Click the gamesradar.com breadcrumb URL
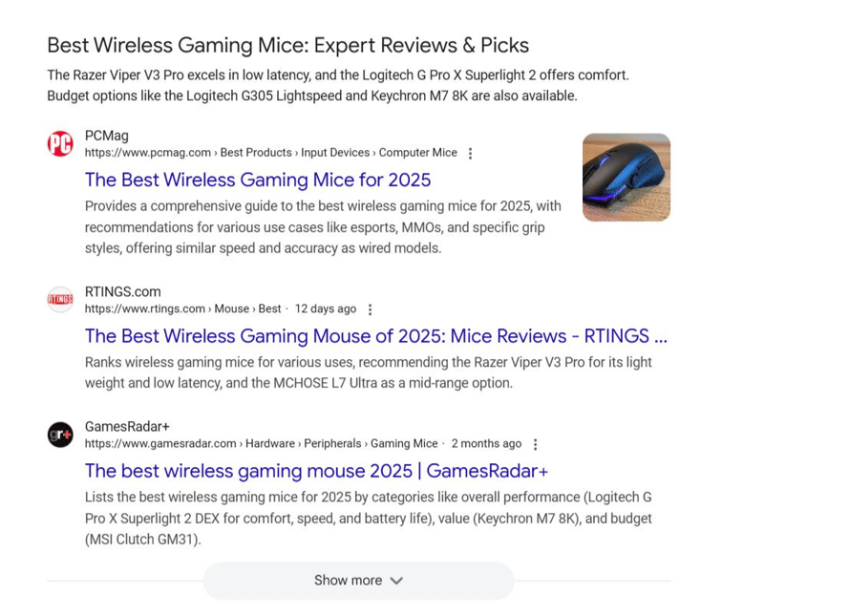Viewport: 849px width, 616px height. (160, 444)
